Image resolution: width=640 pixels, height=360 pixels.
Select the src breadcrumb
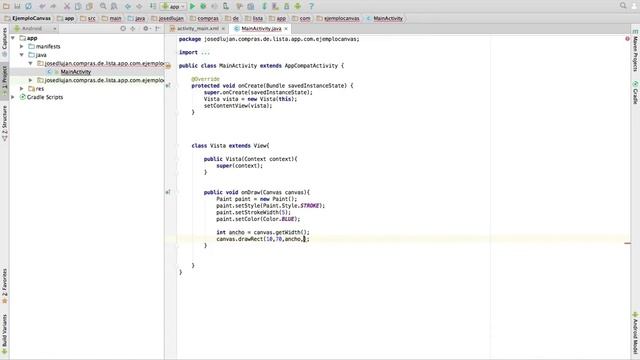pos(88,18)
